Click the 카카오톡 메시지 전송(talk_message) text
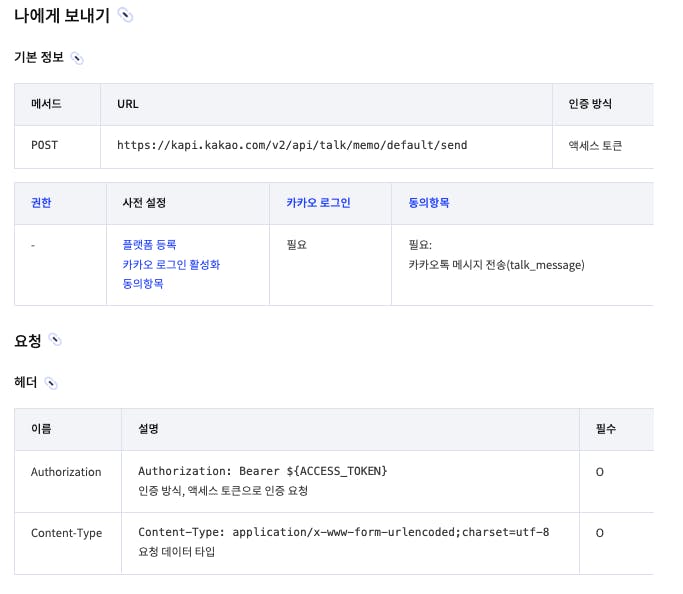This screenshot has height=594, width=683. [496, 265]
